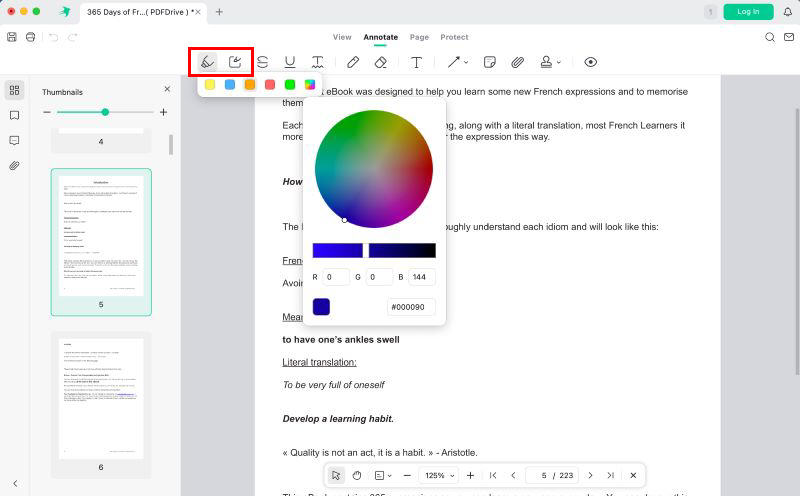The width and height of the screenshot is (800, 496).
Task: Decrease thumbnail size with minus
Action: coord(47,112)
